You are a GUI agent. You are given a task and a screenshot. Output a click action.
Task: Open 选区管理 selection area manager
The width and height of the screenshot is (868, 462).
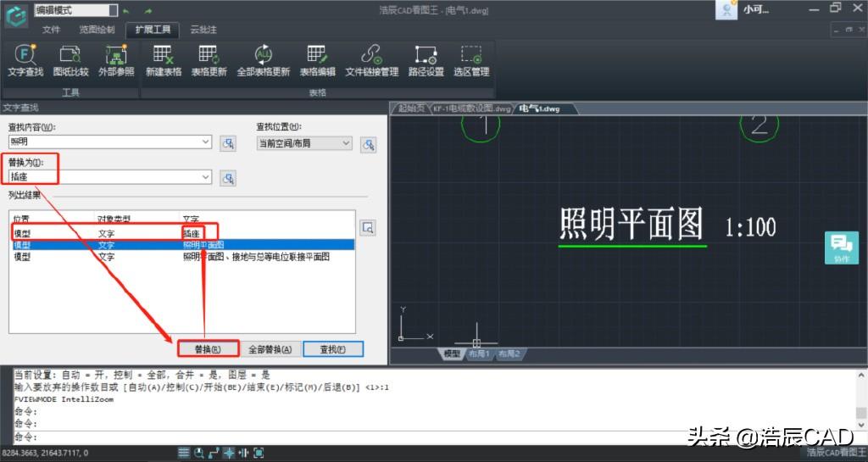[x=471, y=60]
